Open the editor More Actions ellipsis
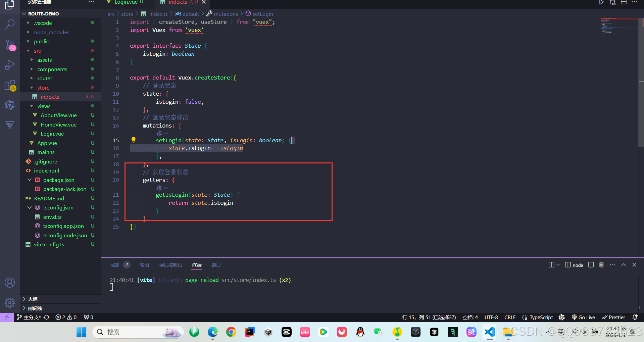This screenshot has width=644, height=342. click(634, 2)
